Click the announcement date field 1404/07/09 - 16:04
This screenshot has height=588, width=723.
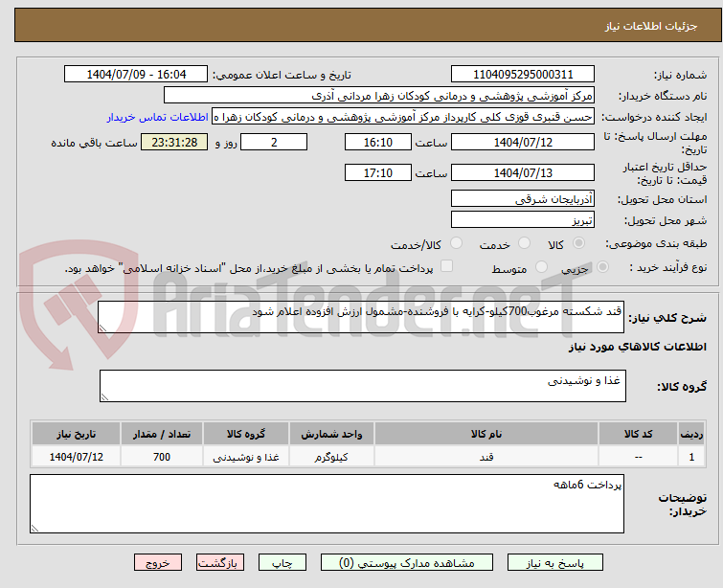point(136,75)
